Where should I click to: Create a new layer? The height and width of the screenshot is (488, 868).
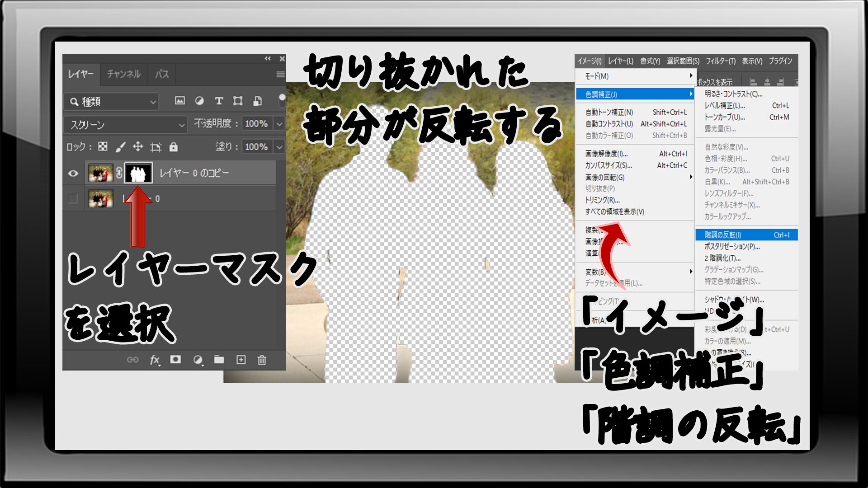241,360
